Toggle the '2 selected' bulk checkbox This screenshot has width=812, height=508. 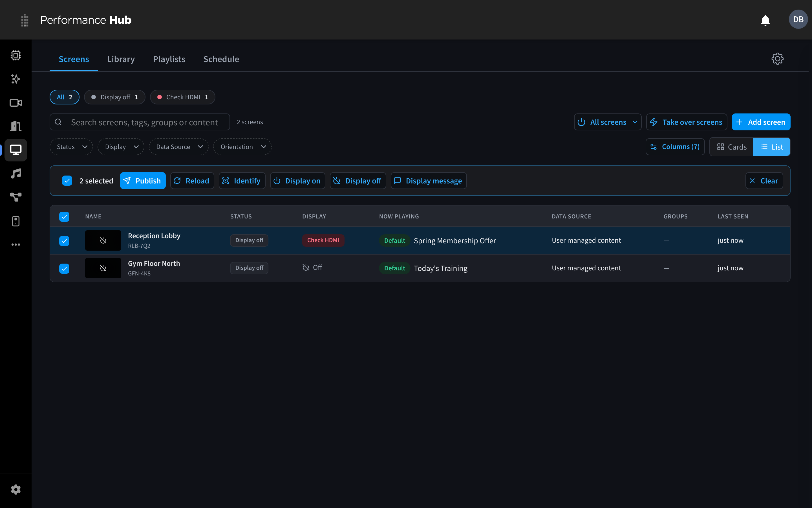(x=67, y=181)
